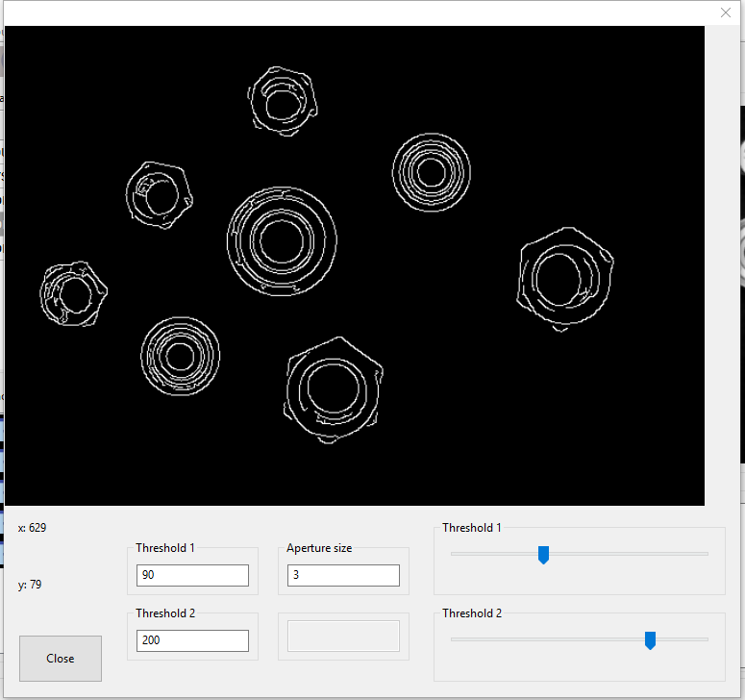Viewport: 745px width, 700px height.
Task: Click Threshold 2 slider track right of handle
Action: click(683, 639)
